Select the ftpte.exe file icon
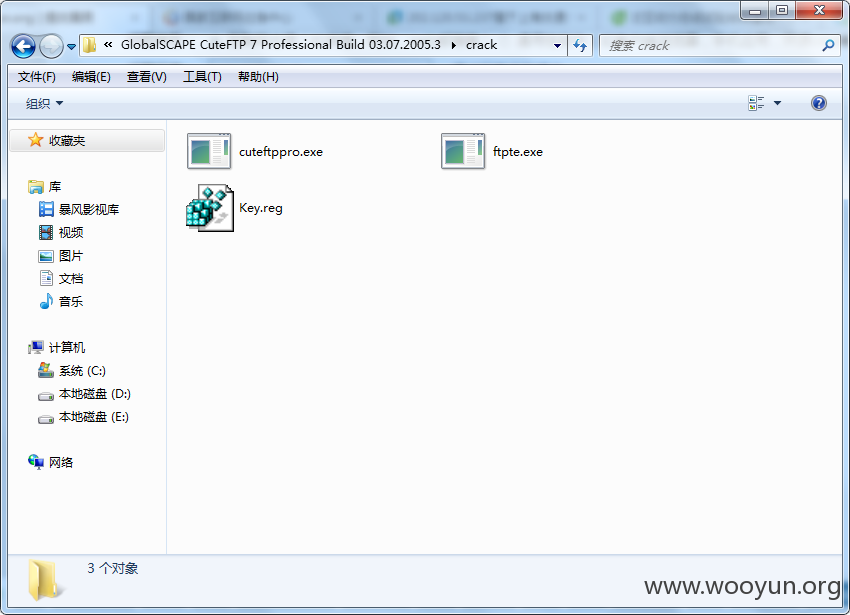The image size is (850, 615). 463,151
